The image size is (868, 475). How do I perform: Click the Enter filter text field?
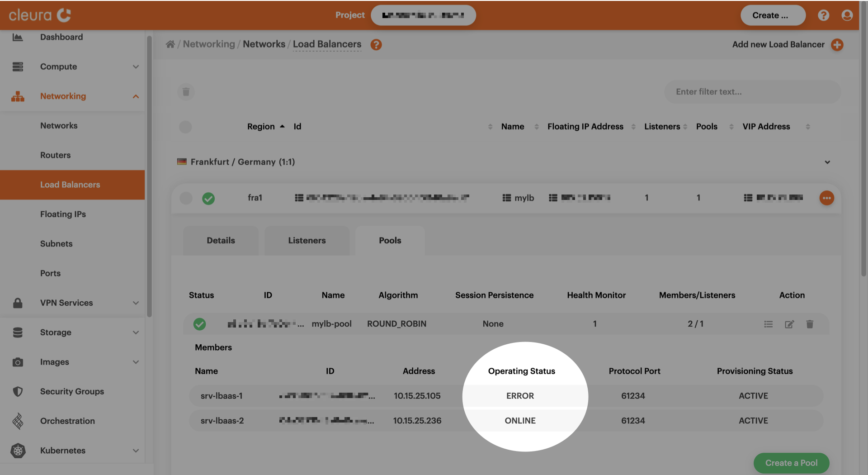click(752, 92)
